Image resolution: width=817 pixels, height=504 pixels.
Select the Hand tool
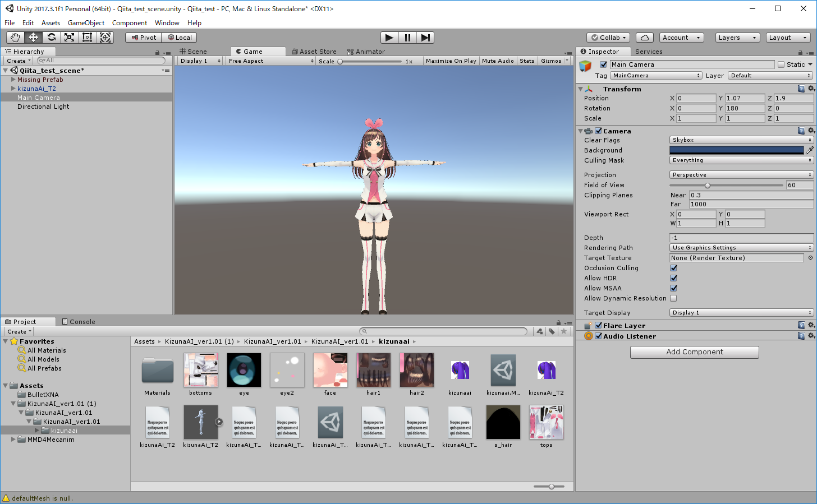click(x=15, y=38)
